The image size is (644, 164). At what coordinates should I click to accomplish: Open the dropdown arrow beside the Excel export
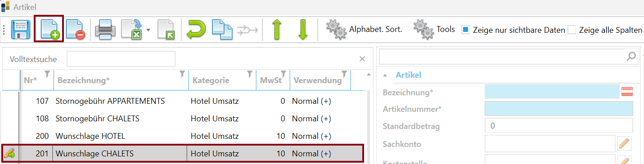coord(148,31)
